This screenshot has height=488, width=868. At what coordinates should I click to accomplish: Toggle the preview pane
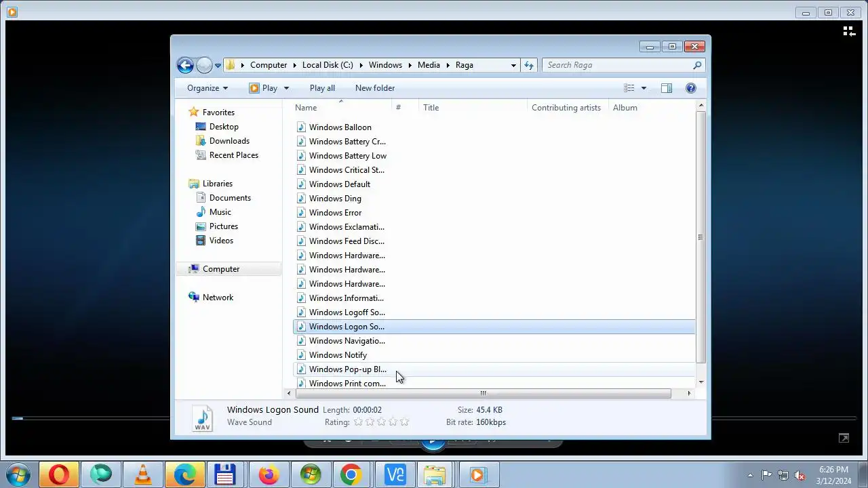coord(667,88)
